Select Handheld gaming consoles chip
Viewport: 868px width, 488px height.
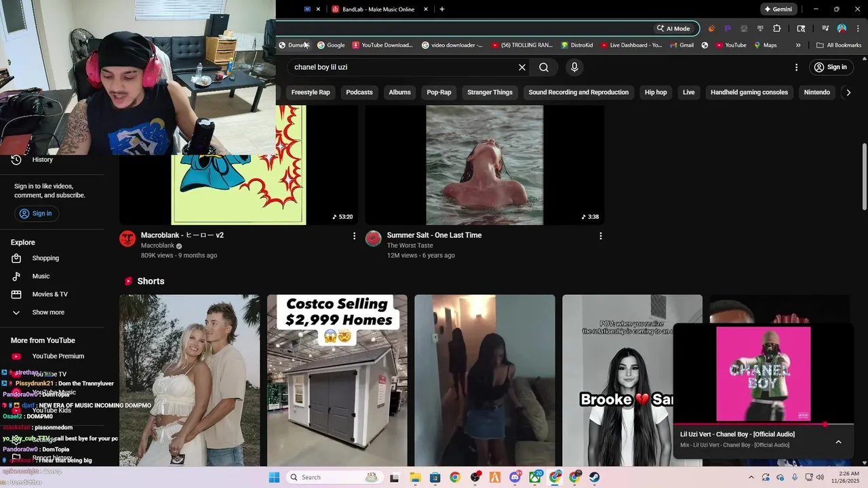point(749,92)
